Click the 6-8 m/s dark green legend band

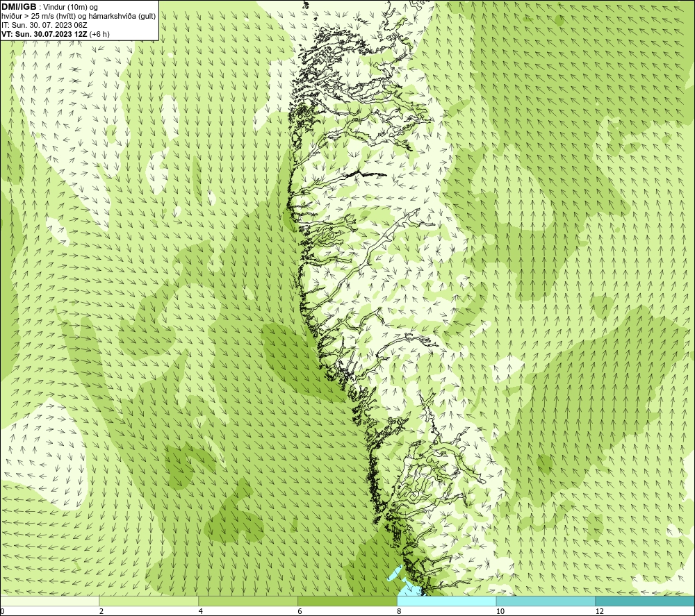[347, 601]
